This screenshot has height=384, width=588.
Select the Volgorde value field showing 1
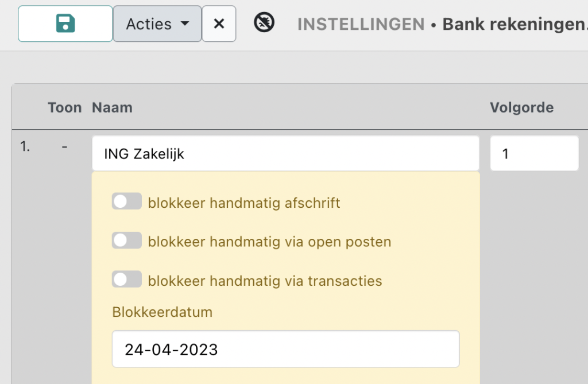coord(534,153)
